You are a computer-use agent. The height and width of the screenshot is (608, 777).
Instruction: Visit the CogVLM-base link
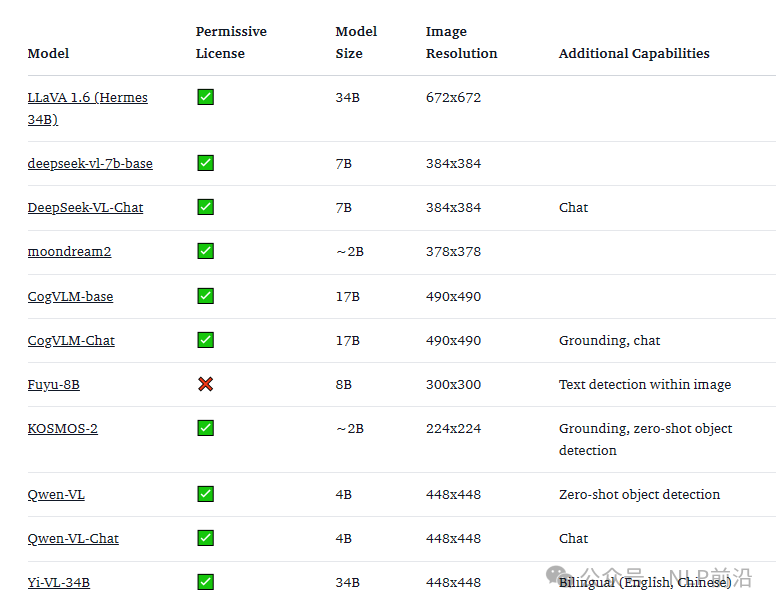(70, 296)
